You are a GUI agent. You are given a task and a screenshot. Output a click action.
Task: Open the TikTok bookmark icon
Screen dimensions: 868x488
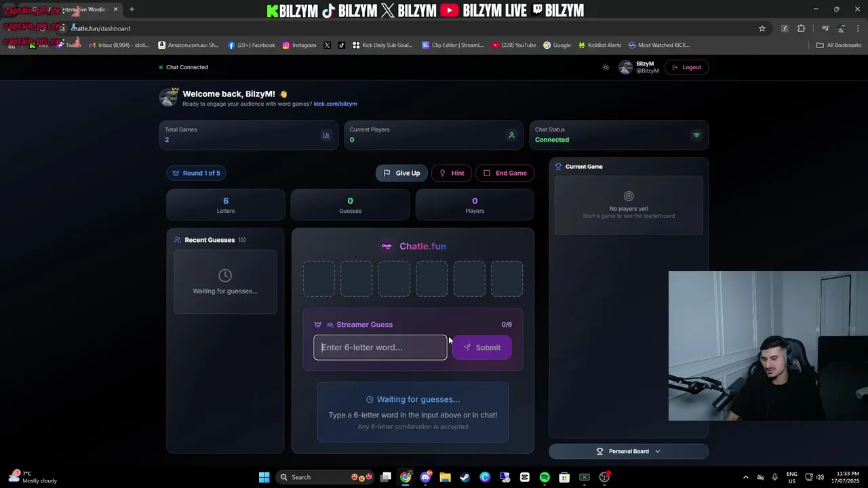pos(341,45)
